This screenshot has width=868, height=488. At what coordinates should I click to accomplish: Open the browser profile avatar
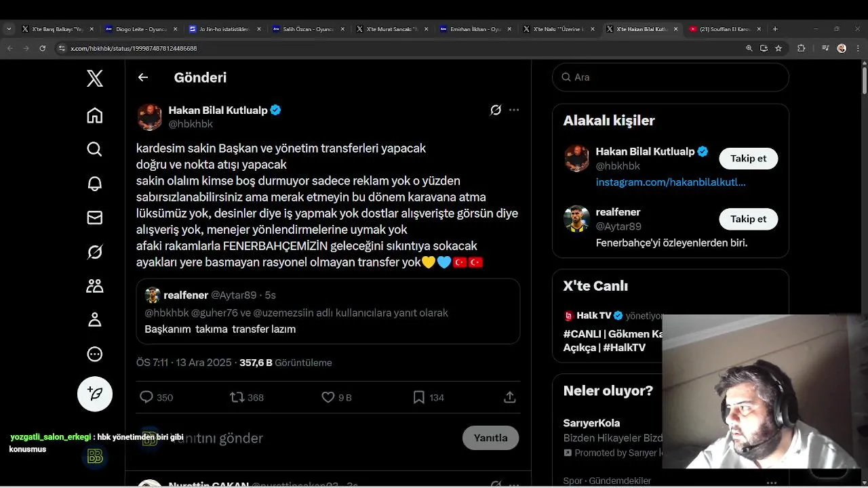(x=842, y=48)
